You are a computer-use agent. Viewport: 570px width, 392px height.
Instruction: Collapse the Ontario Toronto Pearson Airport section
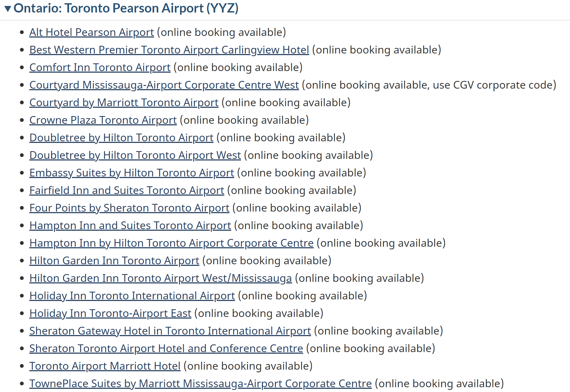tap(8, 9)
